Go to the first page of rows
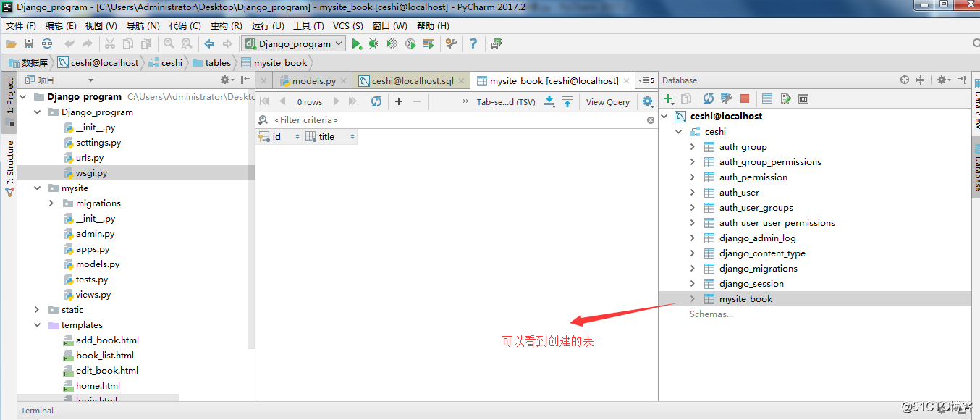 click(x=264, y=101)
